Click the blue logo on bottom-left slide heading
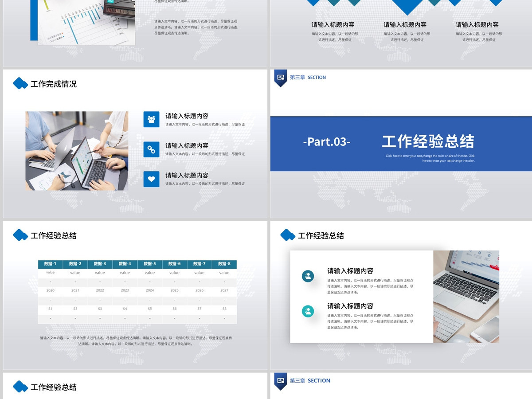Screen dimensions: 532x399 tap(20, 386)
